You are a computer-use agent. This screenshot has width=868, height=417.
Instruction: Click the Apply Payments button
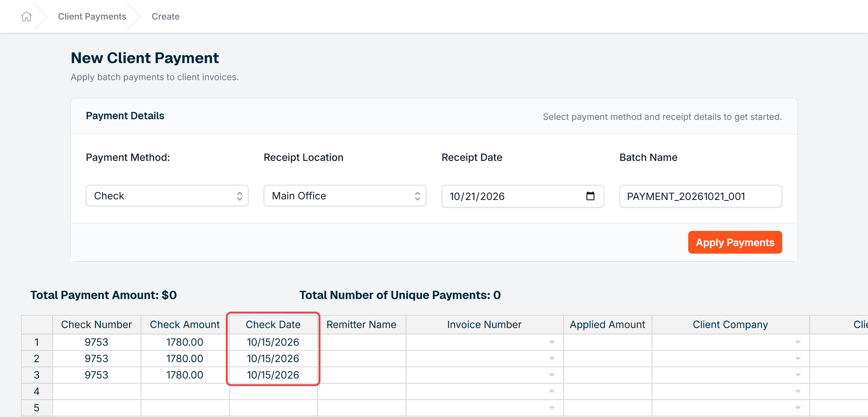tap(735, 242)
